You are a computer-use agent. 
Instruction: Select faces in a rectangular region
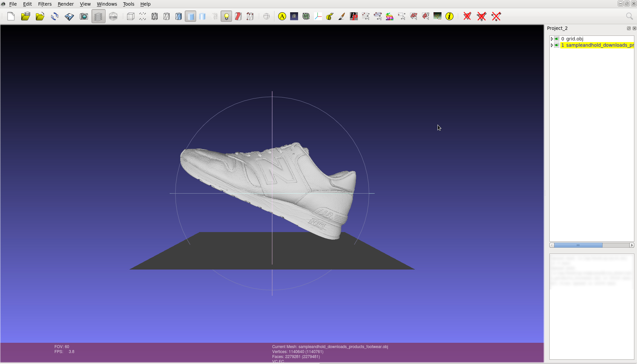coord(414,16)
